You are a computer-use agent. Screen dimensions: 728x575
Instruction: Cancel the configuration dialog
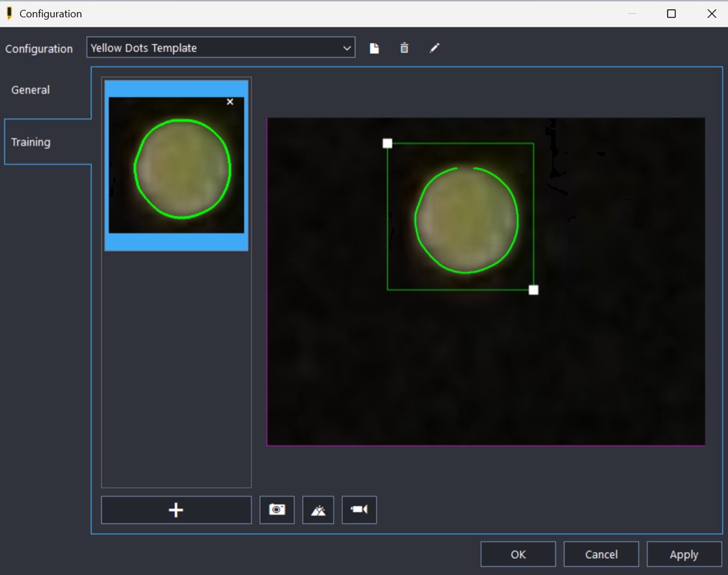point(601,554)
